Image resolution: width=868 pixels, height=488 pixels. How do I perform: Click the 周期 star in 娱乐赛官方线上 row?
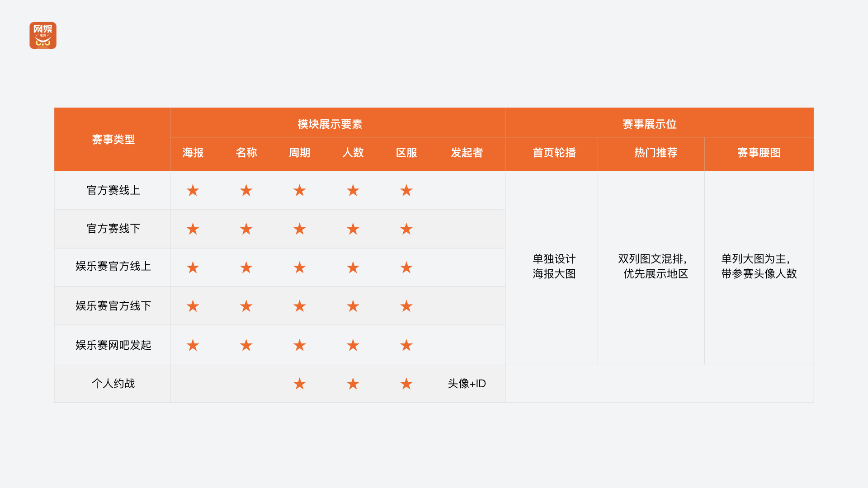pos(300,267)
